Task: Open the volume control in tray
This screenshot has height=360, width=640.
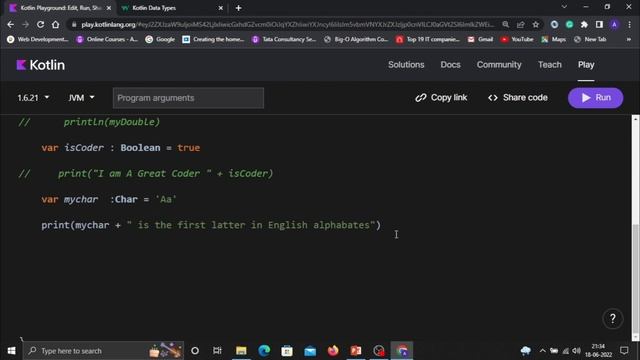Action: click(x=576, y=351)
